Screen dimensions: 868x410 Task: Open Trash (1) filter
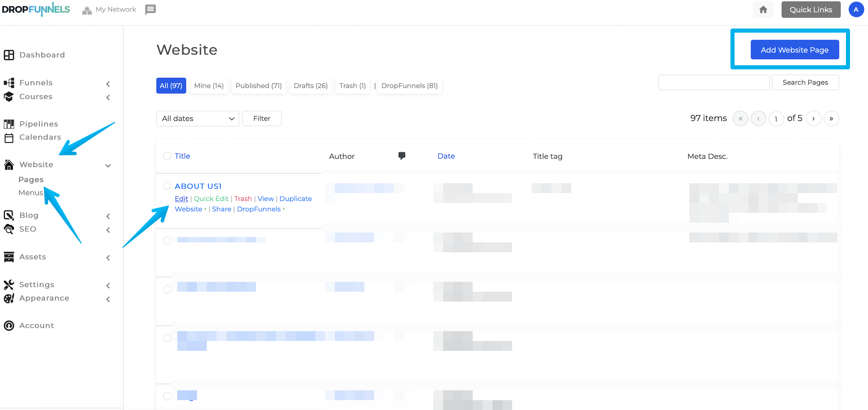point(352,86)
